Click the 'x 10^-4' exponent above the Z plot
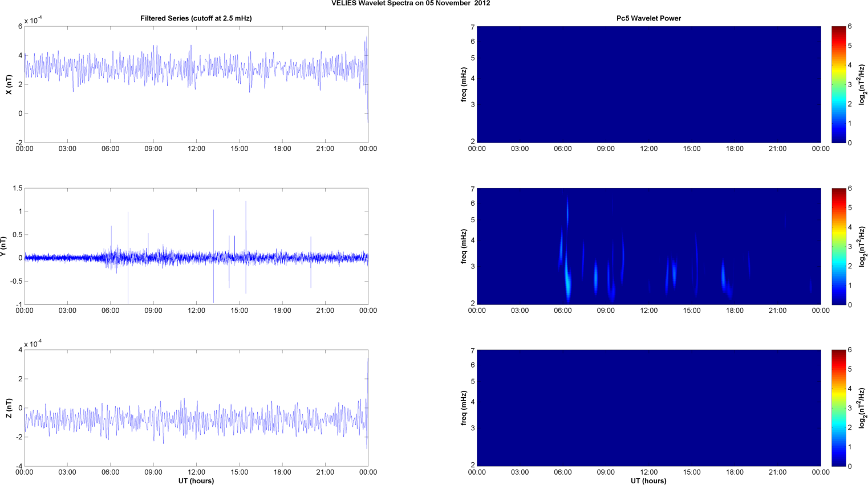The height and width of the screenshot is (485, 868). [x=33, y=344]
